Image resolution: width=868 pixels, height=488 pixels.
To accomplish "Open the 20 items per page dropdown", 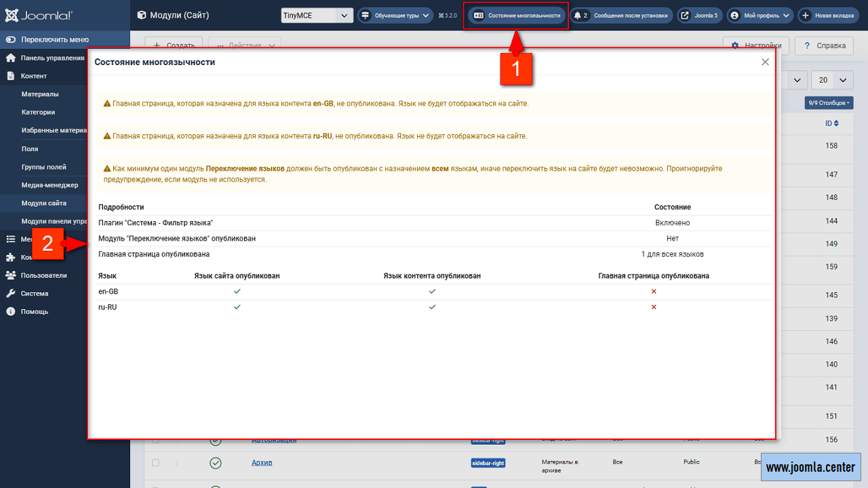I will [831, 80].
